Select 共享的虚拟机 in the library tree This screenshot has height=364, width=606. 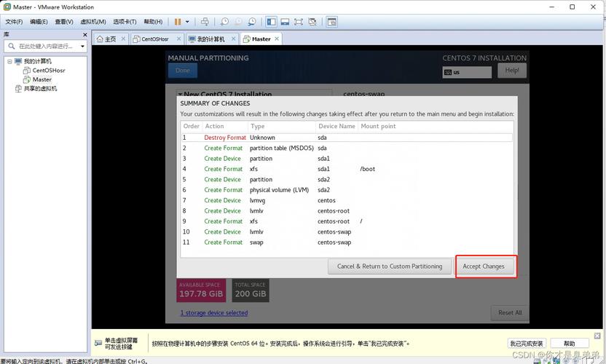click(x=40, y=89)
